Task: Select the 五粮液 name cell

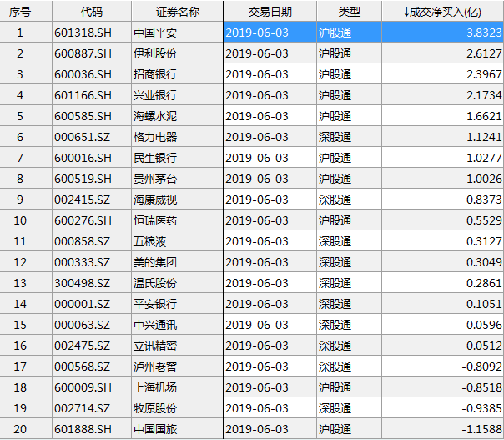Action: [177, 241]
